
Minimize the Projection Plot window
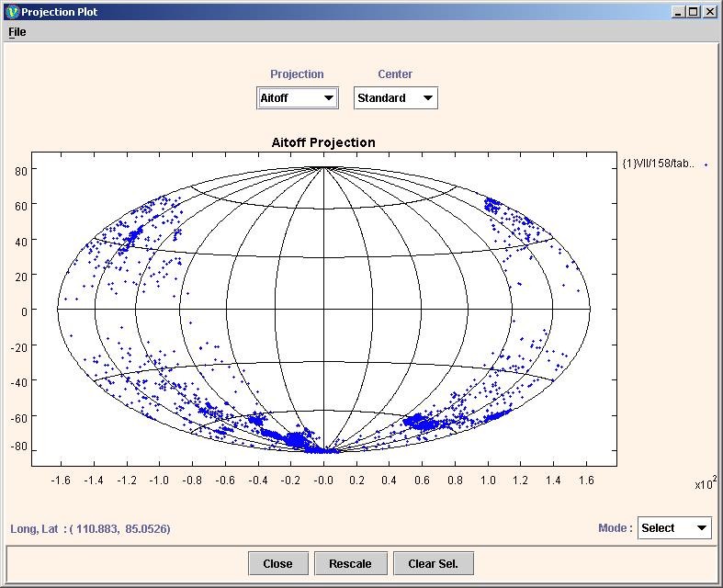(678, 12)
